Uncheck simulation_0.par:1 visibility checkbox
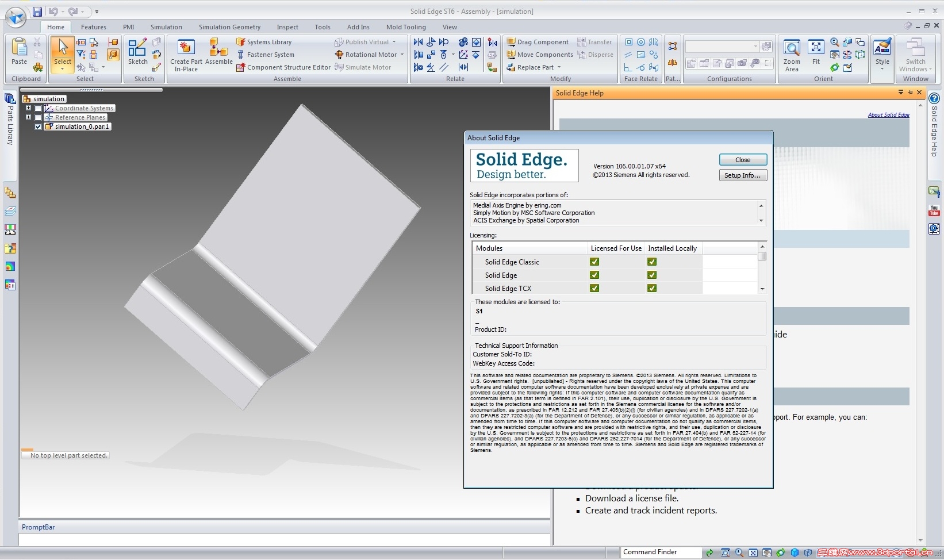The height and width of the screenshot is (560, 944). coord(39,126)
